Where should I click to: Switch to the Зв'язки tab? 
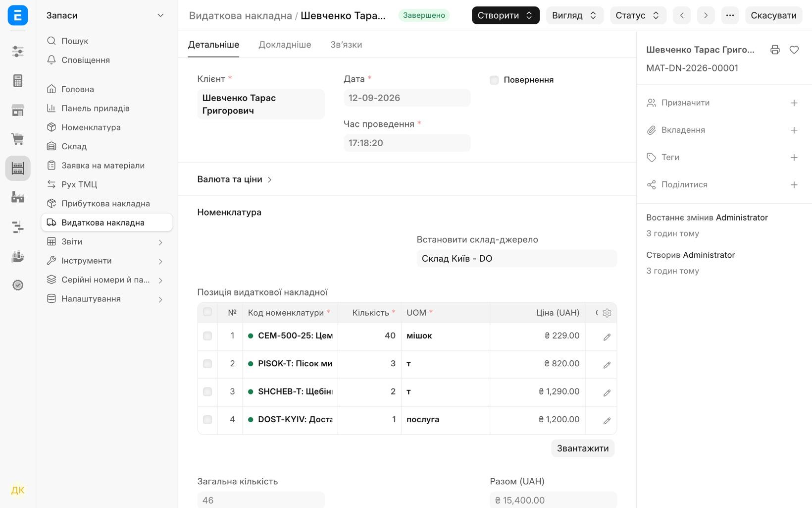coord(346,45)
